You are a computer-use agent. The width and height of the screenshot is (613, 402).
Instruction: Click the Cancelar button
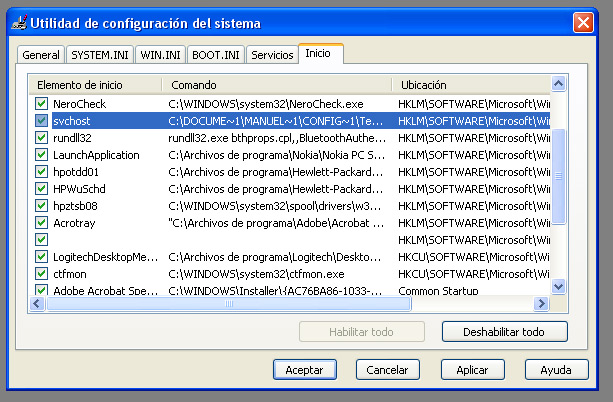pyautogui.click(x=387, y=370)
